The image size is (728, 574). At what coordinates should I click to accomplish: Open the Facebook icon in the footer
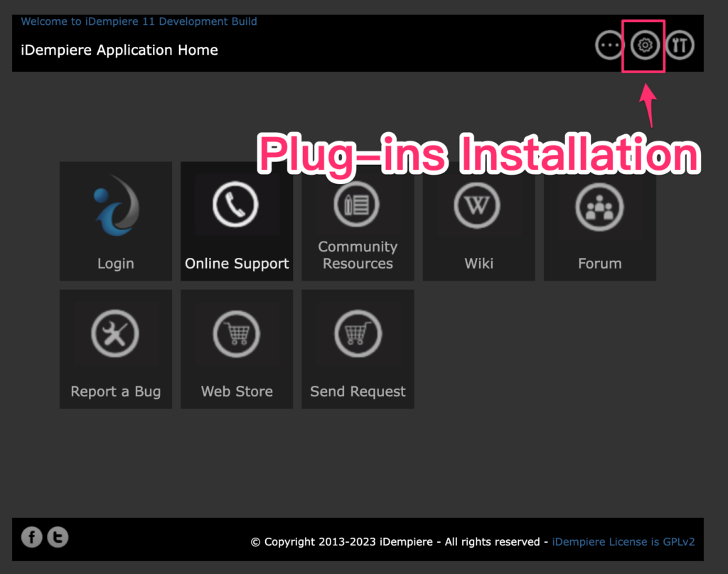click(31, 537)
